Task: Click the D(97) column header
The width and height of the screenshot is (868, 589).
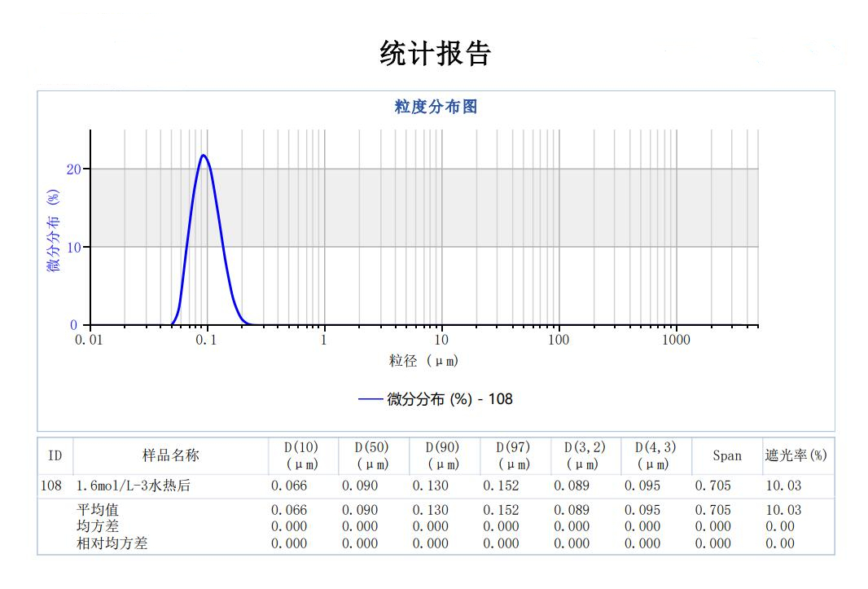Action: 513,455
